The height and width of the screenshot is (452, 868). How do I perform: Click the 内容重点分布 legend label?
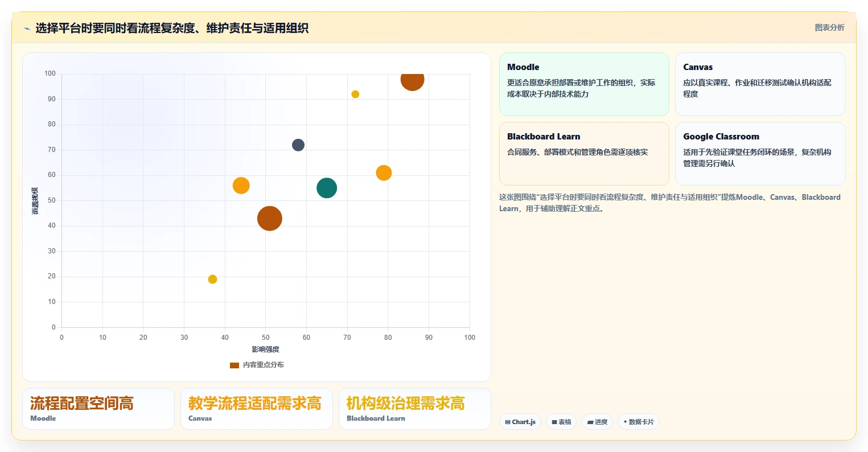click(x=264, y=365)
